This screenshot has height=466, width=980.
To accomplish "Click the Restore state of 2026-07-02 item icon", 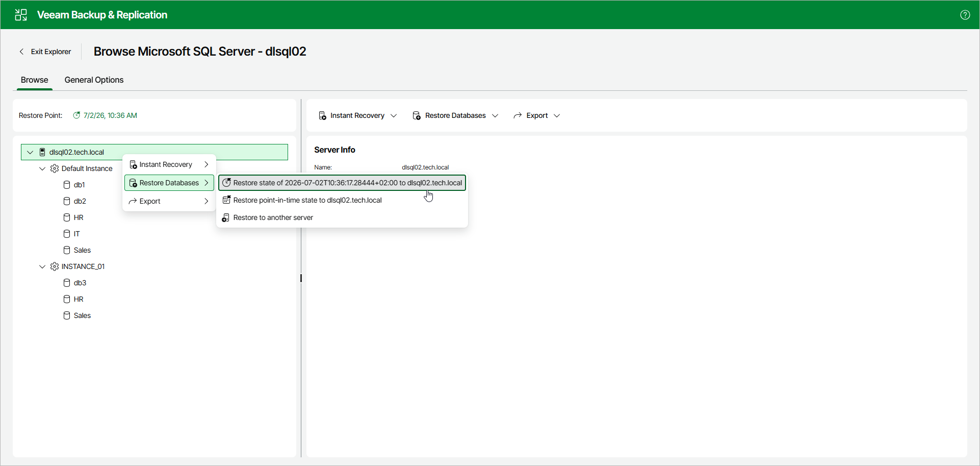I will coord(226,183).
